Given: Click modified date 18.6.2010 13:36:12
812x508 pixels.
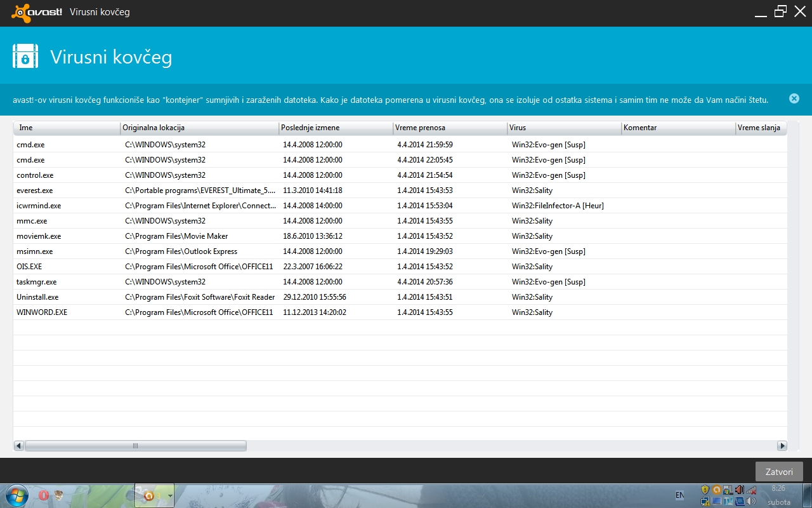Looking at the screenshot, I should (313, 236).
